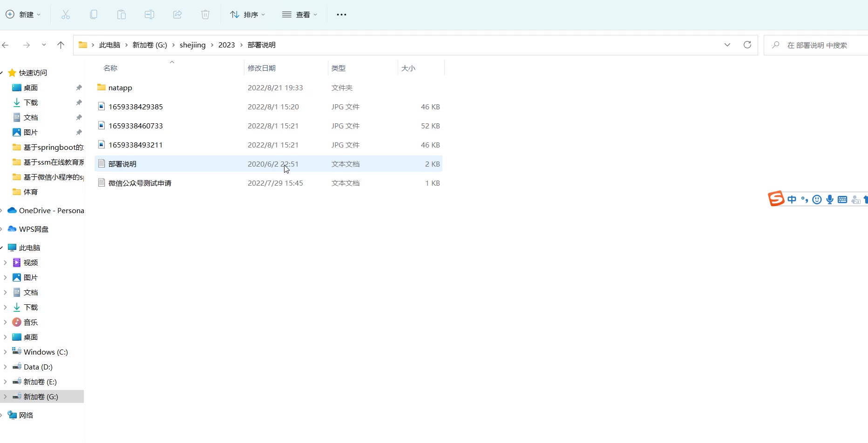This screenshot has height=443, width=868.
Task: Go up one folder level
Action: 61,45
